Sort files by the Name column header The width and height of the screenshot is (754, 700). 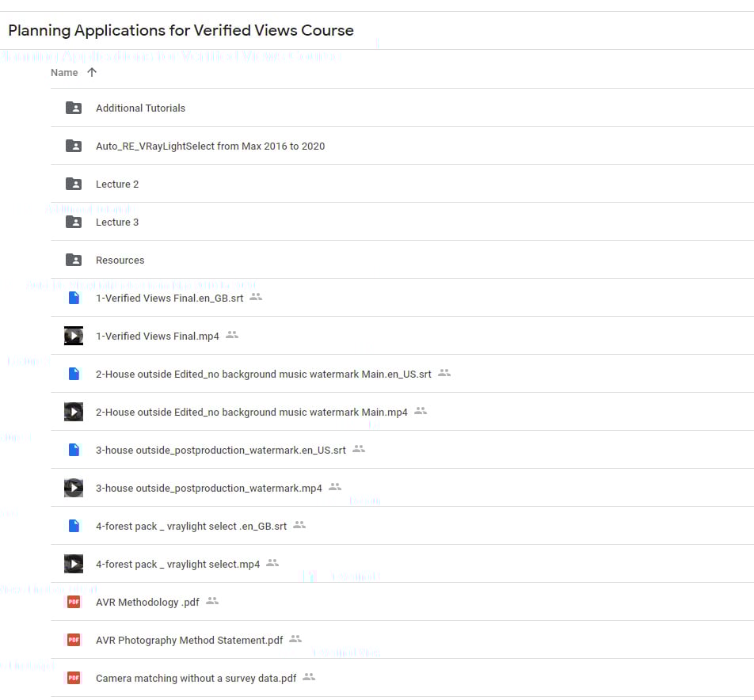coord(64,72)
